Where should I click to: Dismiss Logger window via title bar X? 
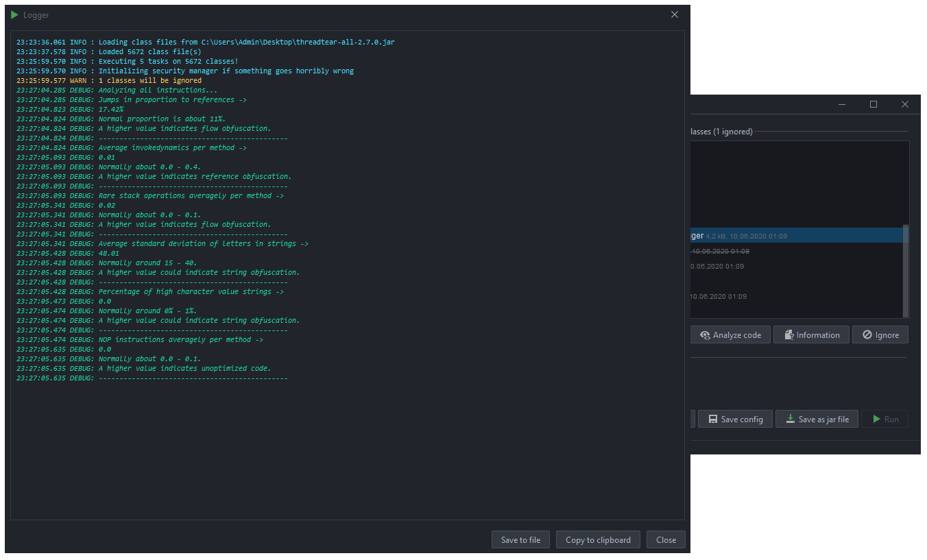(x=675, y=14)
